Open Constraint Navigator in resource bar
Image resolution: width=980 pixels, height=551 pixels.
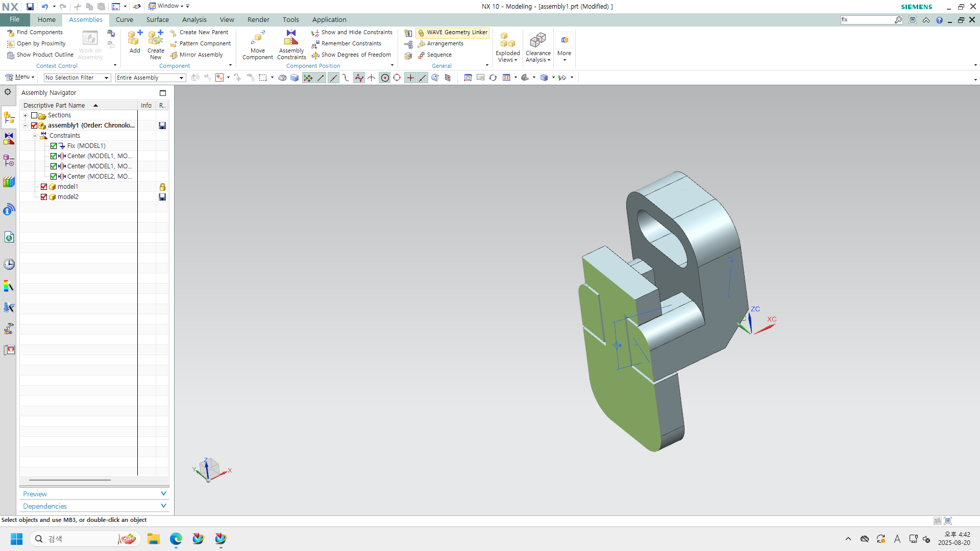[x=9, y=139]
